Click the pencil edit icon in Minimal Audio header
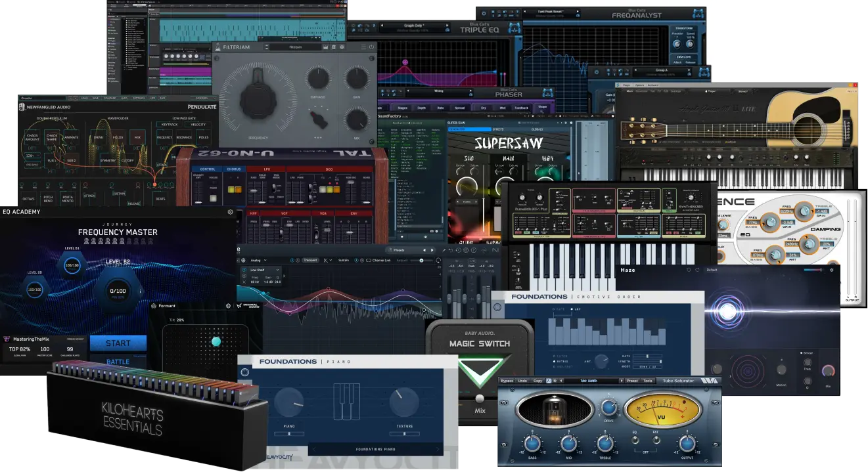The width and height of the screenshot is (868, 472). 444,249
